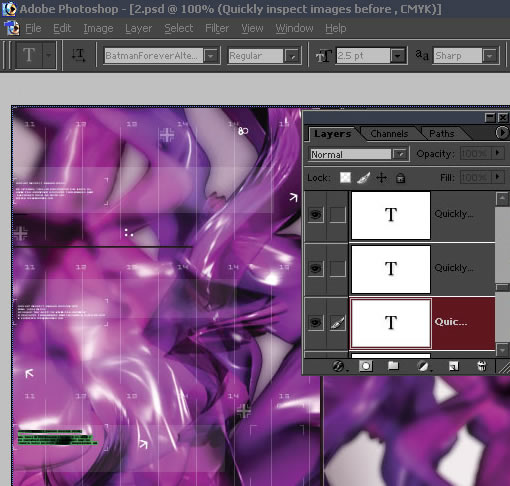Open the Fill slider arrow
The height and width of the screenshot is (486, 510).
498,177
